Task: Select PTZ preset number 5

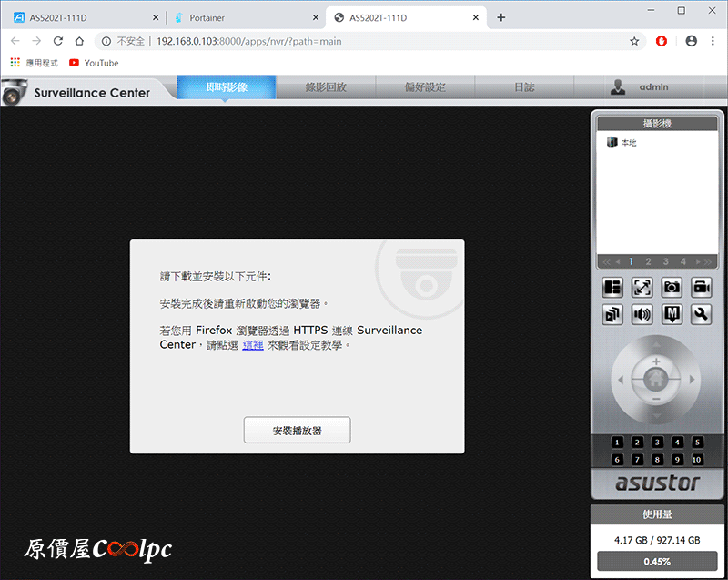Action: coord(697,443)
